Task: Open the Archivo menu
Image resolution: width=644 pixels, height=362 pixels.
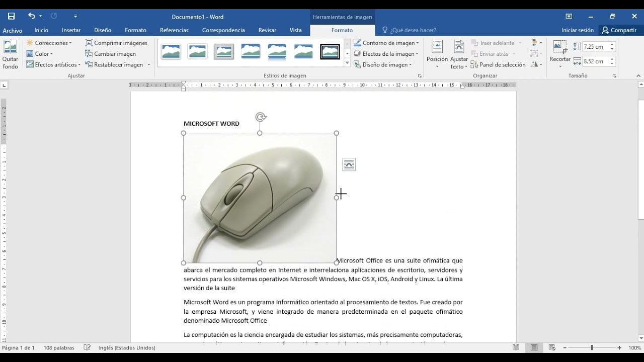Action: [x=13, y=30]
